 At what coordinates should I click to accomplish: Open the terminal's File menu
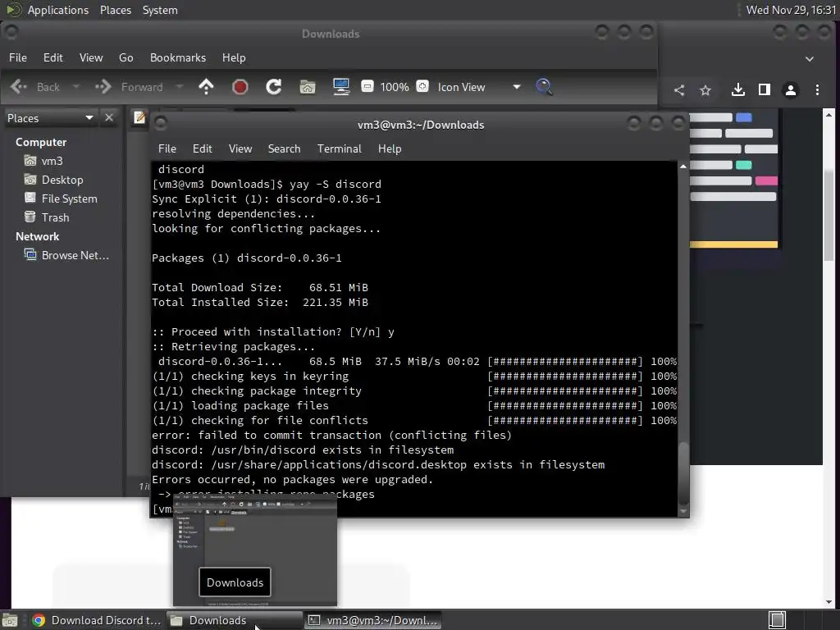[167, 148]
